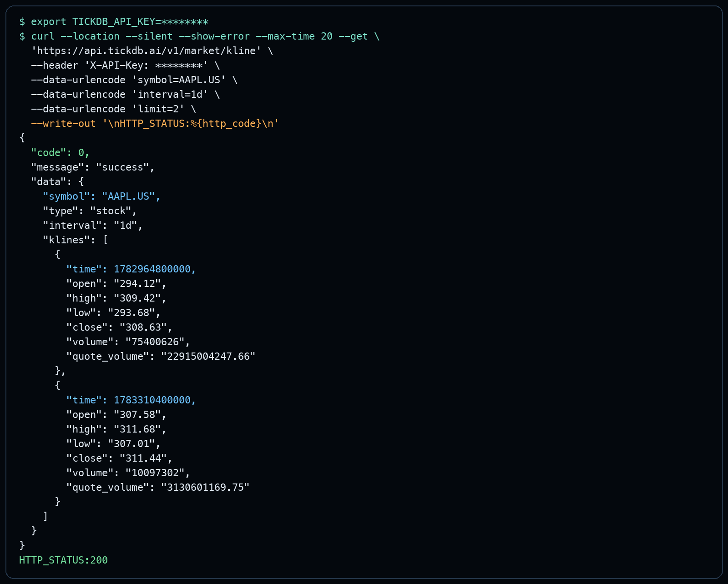Click the X-API-Key header line
Image resolution: width=728 pixels, height=584 pixels.
[126, 65]
